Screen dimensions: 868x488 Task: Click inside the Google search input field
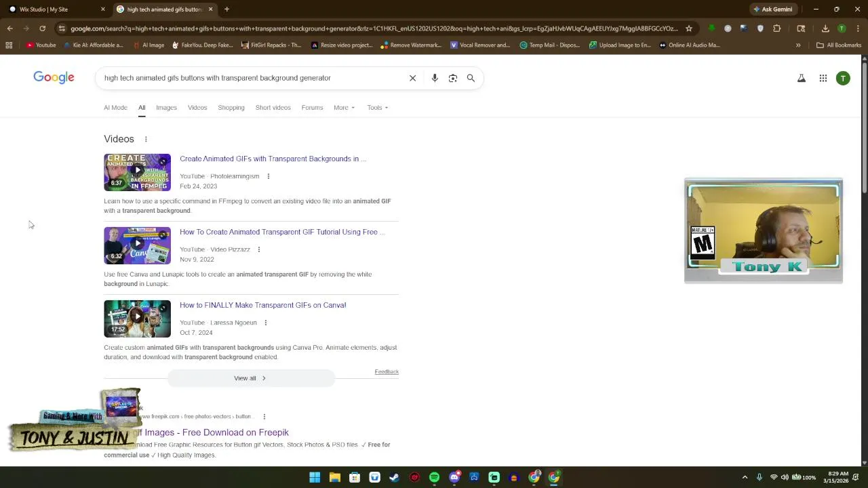[251, 78]
